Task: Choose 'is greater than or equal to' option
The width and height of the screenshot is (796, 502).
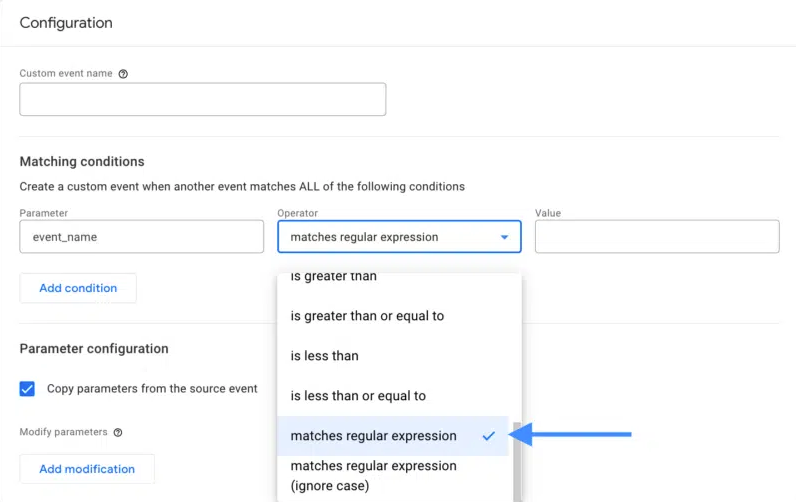Action: point(367,316)
